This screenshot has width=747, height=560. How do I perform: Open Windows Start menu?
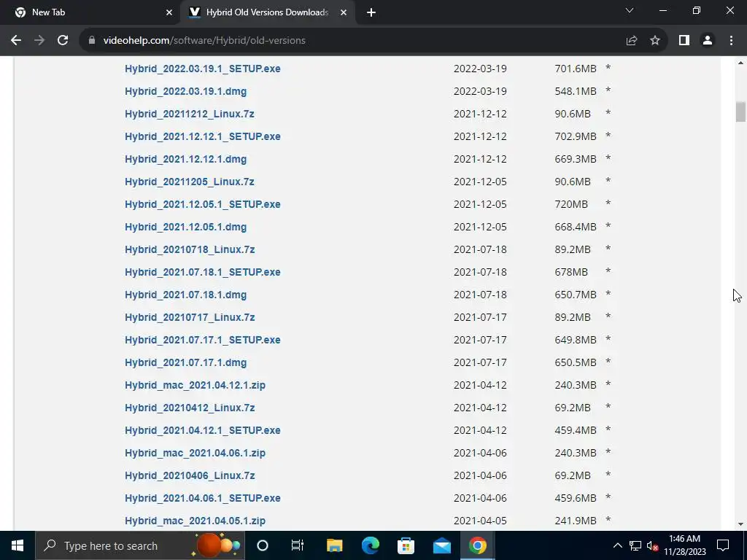pos(18,545)
